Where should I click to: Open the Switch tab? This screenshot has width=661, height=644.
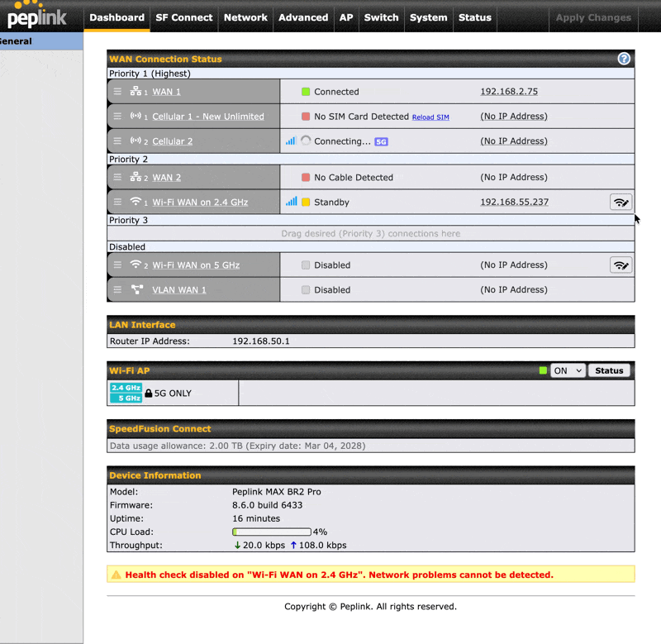(381, 17)
